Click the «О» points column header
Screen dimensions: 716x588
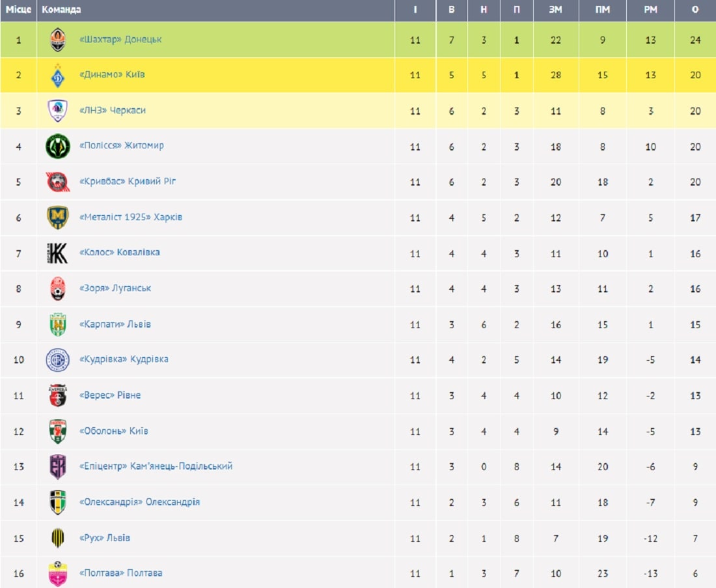tap(695, 10)
